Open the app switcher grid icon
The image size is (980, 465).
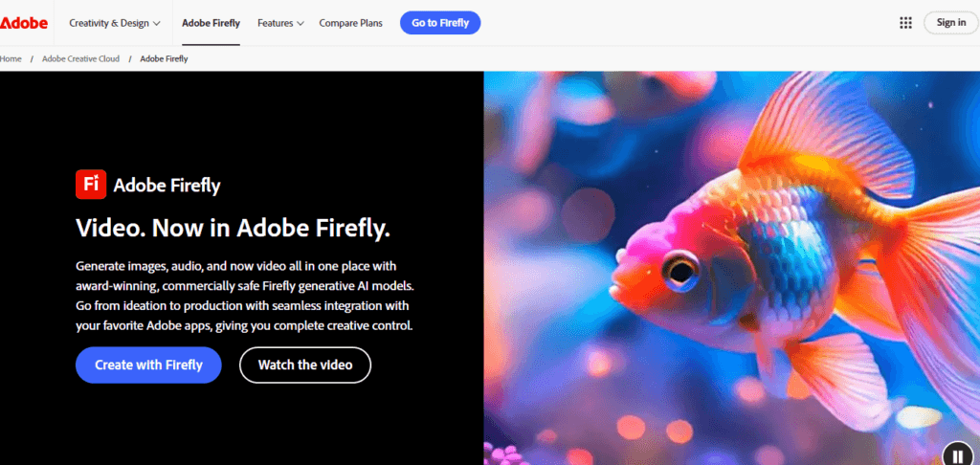[905, 23]
